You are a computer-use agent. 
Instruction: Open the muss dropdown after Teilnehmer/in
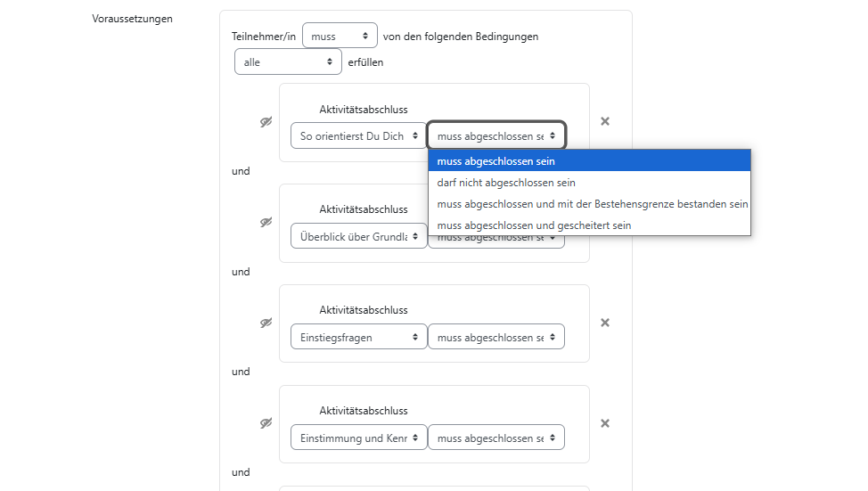pyautogui.click(x=340, y=36)
